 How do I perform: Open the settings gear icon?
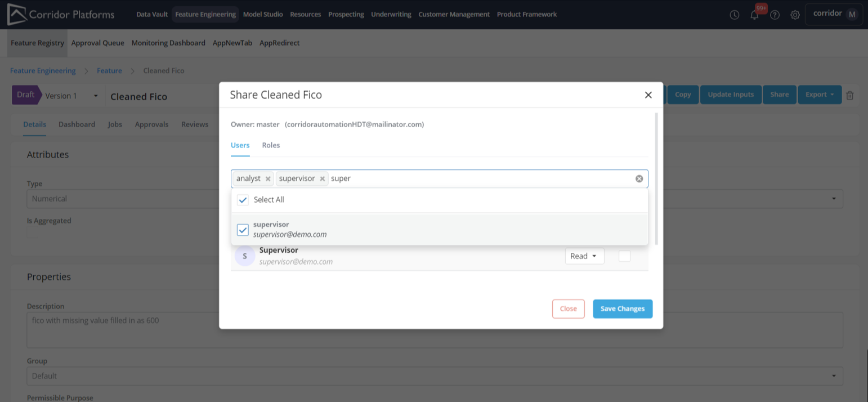click(x=795, y=15)
